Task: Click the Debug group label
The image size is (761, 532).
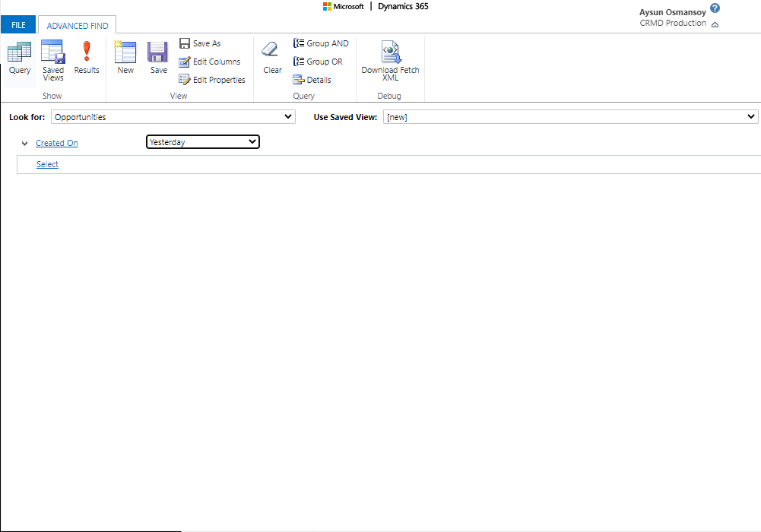Action: (x=389, y=96)
